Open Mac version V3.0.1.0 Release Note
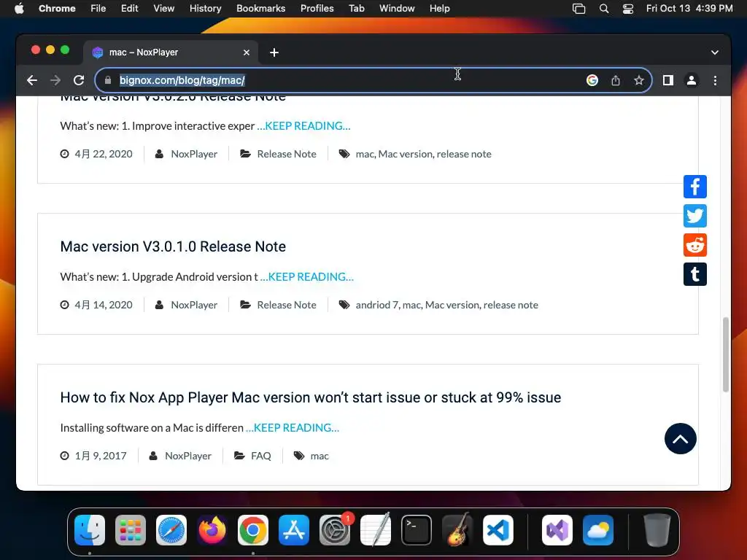 (x=173, y=246)
